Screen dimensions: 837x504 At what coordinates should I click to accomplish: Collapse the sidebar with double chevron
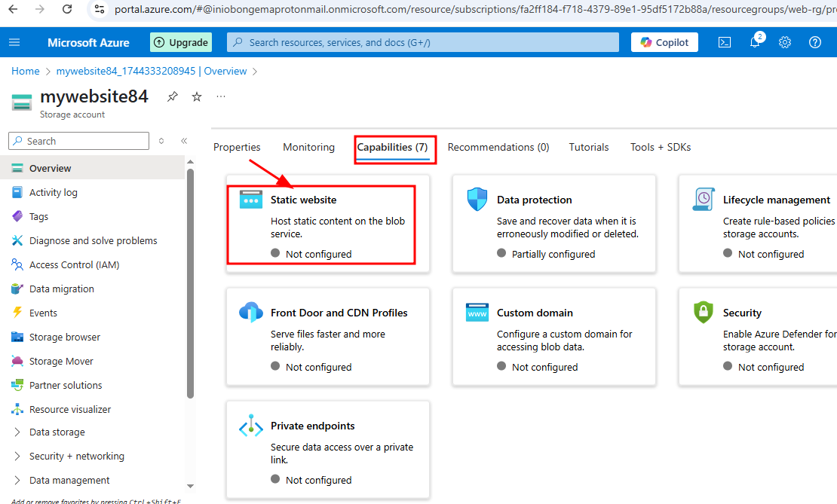[184, 141]
